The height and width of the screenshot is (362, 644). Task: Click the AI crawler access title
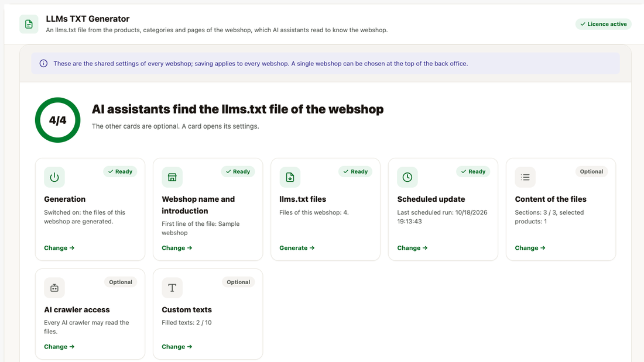tap(77, 310)
